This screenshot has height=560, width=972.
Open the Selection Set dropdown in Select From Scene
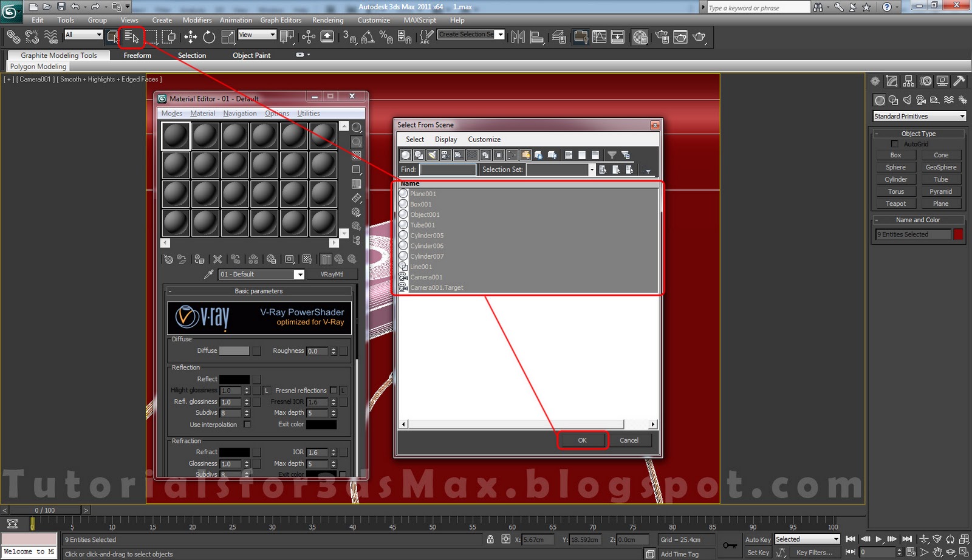pyautogui.click(x=561, y=169)
